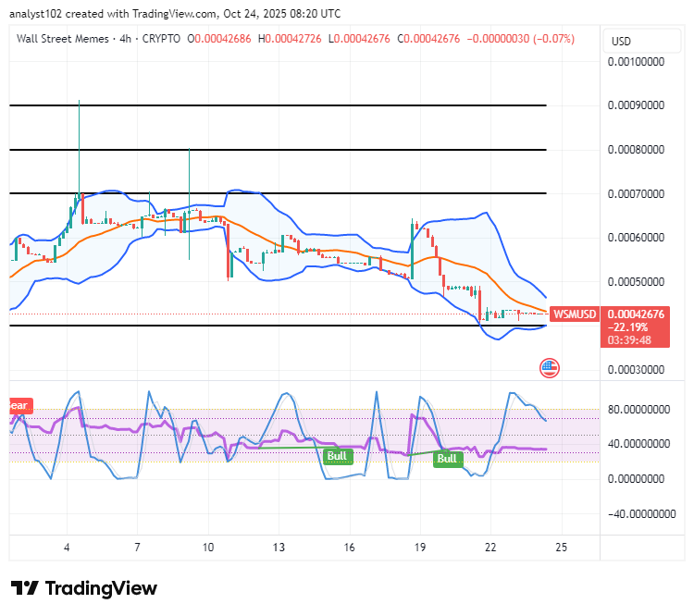Click price axis label 0.00100000
The height and width of the screenshot is (616, 694).
coord(636,62)
